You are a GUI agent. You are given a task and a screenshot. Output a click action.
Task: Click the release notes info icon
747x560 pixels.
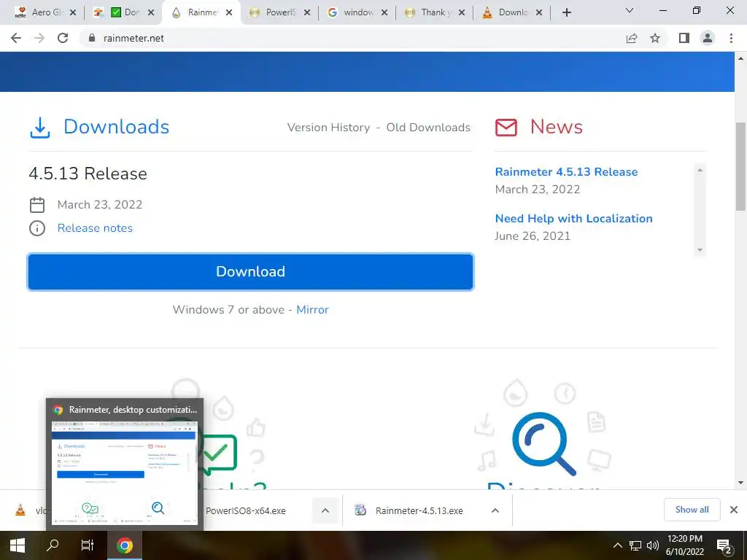coord(37,228)
